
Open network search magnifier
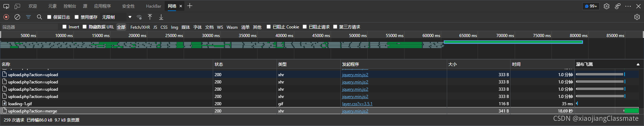point(40,17)
